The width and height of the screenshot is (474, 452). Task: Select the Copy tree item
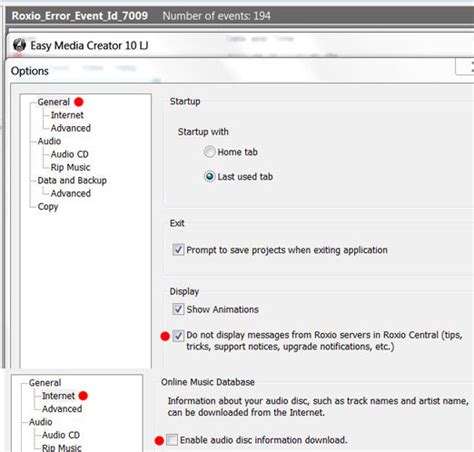pos(48,207)
